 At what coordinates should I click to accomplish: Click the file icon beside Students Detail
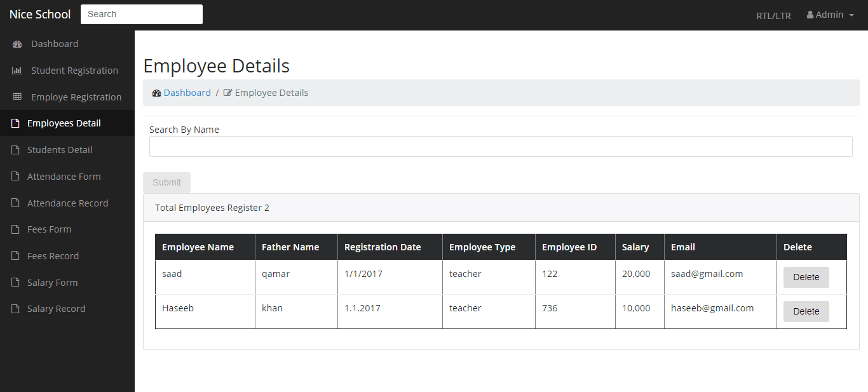tap(15, 150)
